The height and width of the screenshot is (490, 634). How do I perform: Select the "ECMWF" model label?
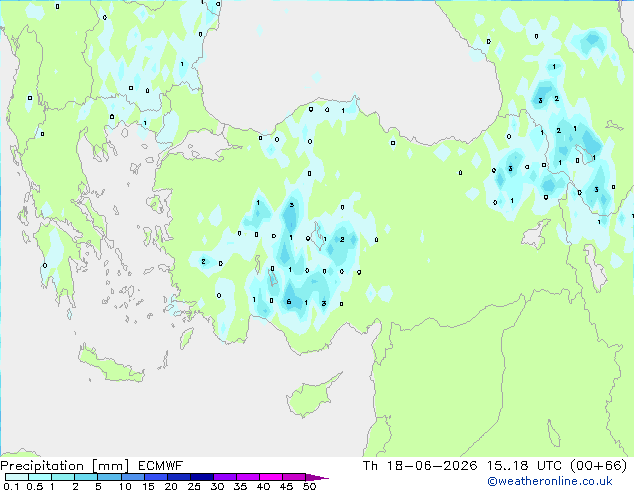(161, 466)
